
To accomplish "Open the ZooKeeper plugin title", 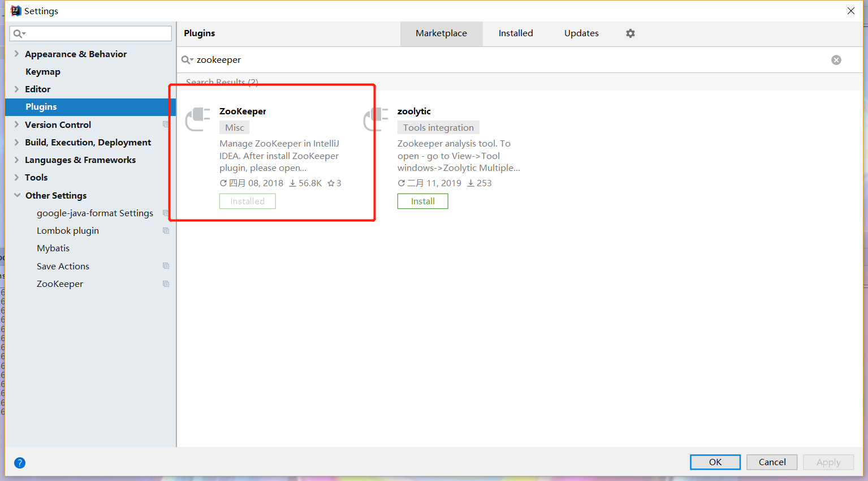I will point(243,111).
